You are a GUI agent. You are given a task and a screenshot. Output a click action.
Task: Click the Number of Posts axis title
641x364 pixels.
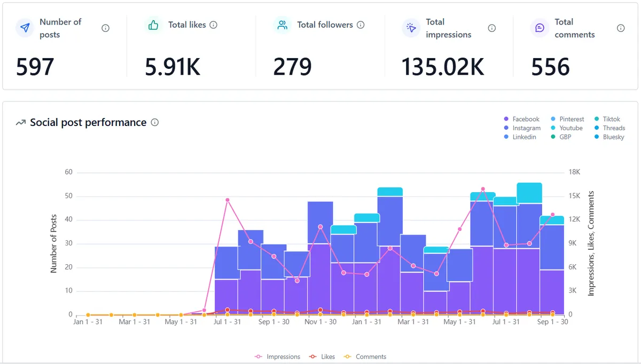coord(53,243)
